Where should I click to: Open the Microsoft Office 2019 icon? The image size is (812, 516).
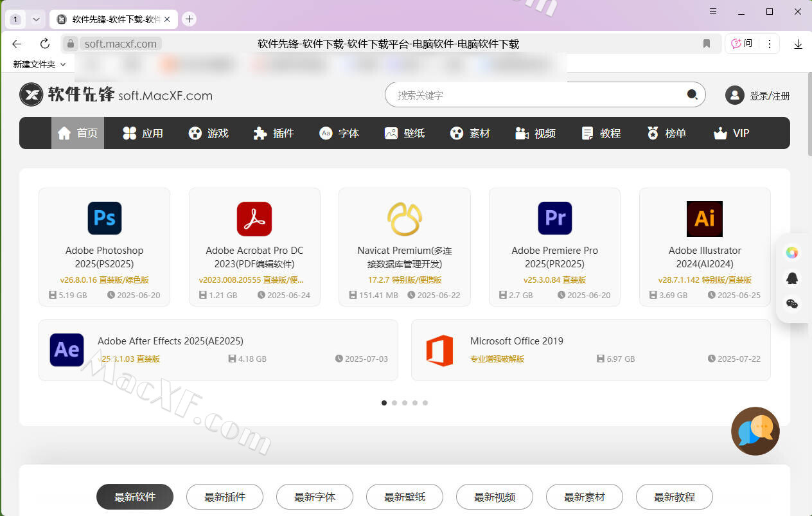439,350
